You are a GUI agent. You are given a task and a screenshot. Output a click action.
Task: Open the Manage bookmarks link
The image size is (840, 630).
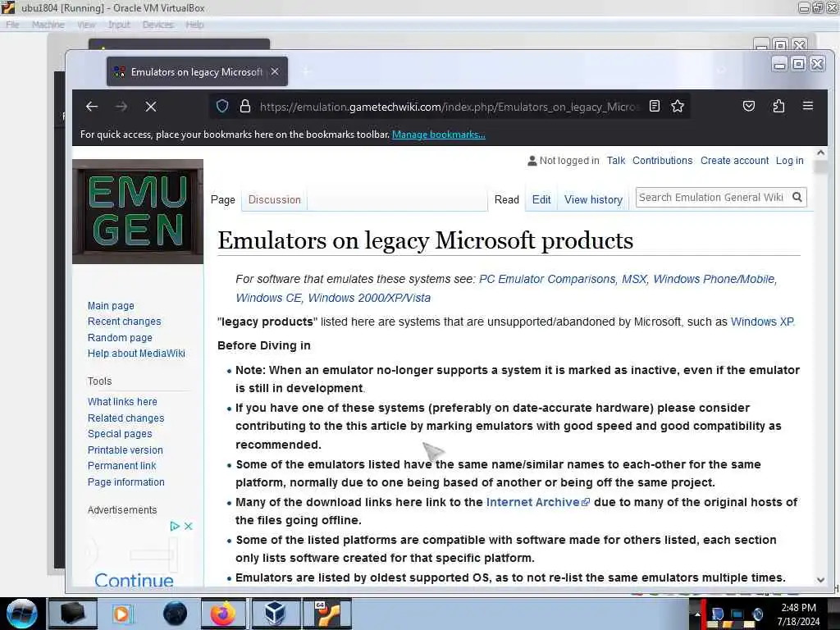point(439,135)
